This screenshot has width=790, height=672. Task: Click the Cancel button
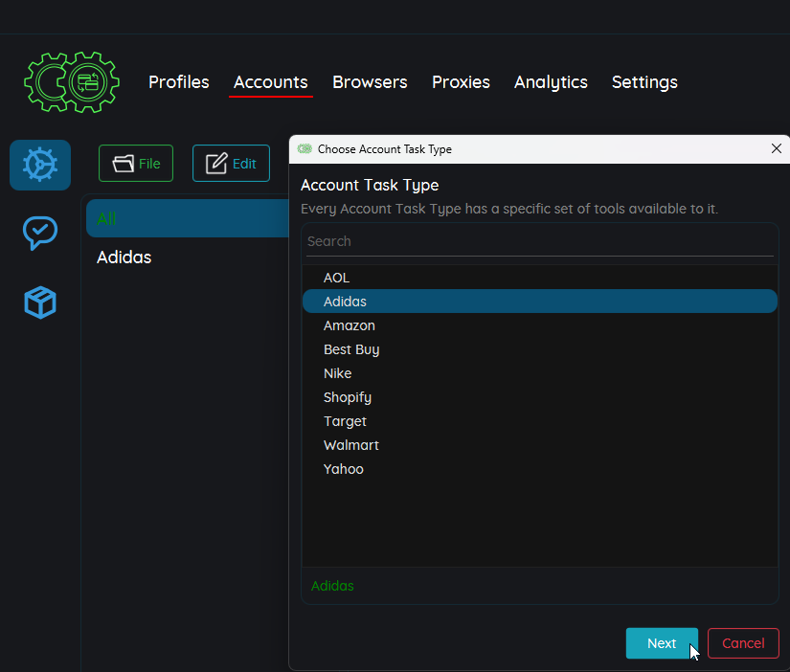point(743,643)
